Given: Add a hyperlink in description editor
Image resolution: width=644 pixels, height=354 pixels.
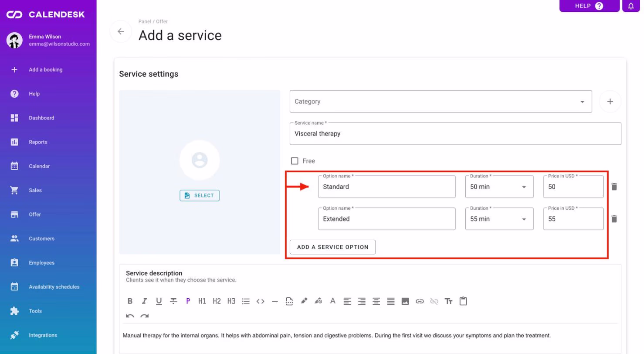Looking at the screenshot, I should coord(420,301).
